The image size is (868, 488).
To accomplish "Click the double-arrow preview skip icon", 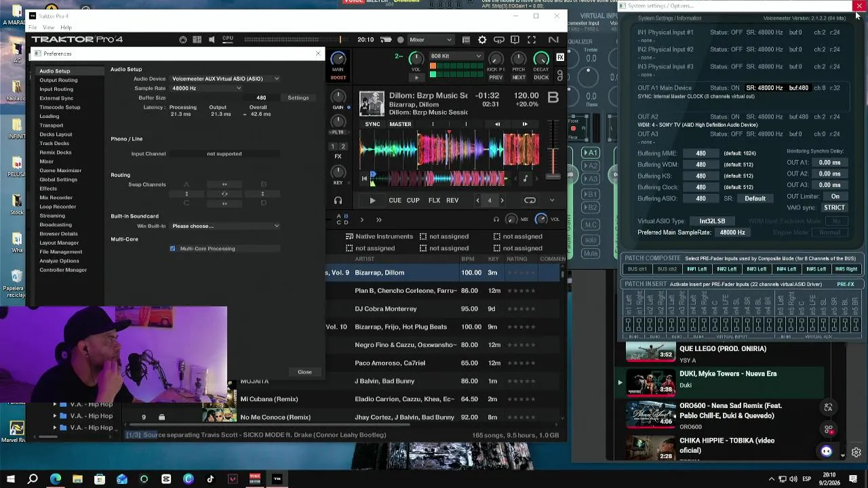I will (378, 220).
